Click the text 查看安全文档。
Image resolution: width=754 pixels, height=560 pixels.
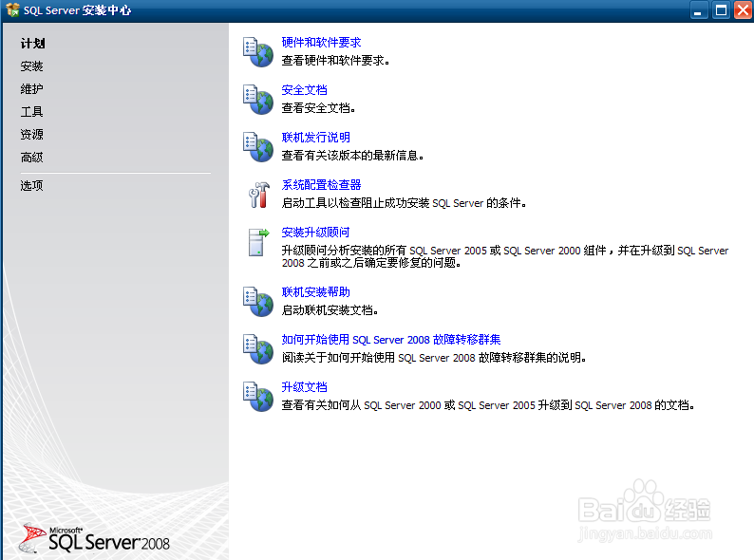pyautogui.click(x=318, y=108)
